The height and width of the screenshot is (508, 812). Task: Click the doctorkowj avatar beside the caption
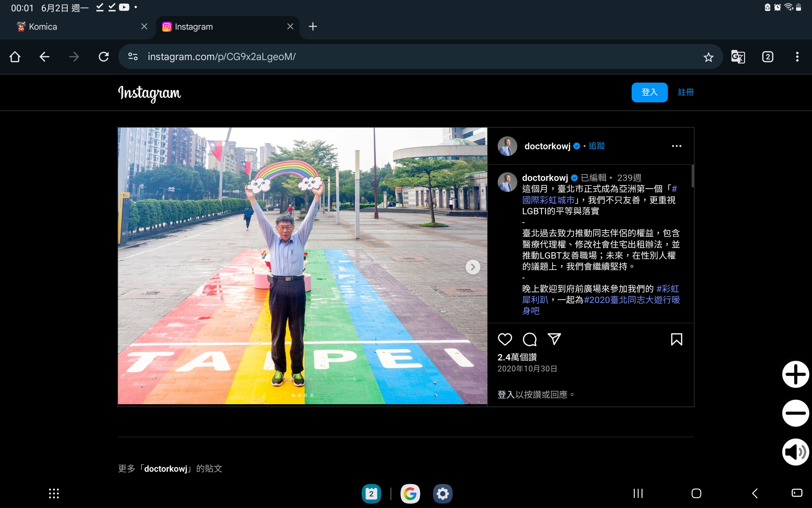click(507, 182)
